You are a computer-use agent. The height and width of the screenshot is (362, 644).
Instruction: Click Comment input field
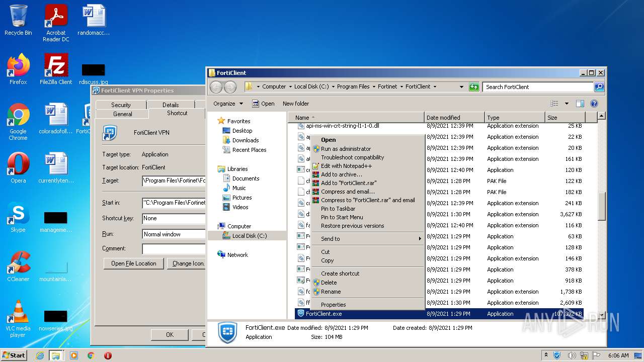pyautogui.click(x=174, y=249)
